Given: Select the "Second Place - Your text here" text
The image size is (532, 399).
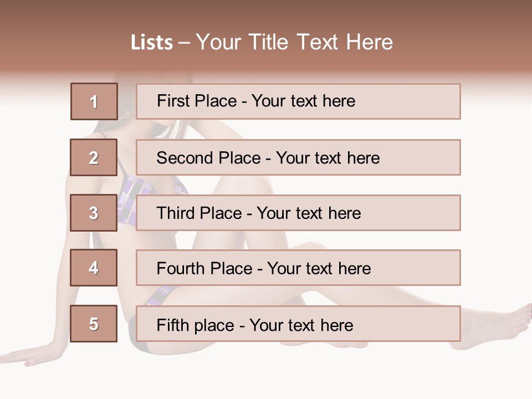Looking at the screenshot, I should tap(268, 158).
